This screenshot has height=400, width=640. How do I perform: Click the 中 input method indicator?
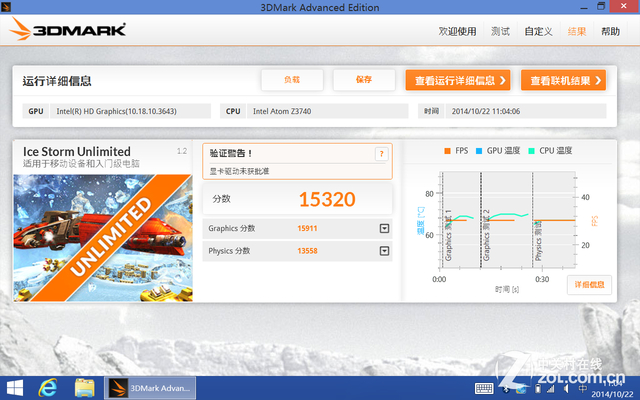tap(582, 389)
